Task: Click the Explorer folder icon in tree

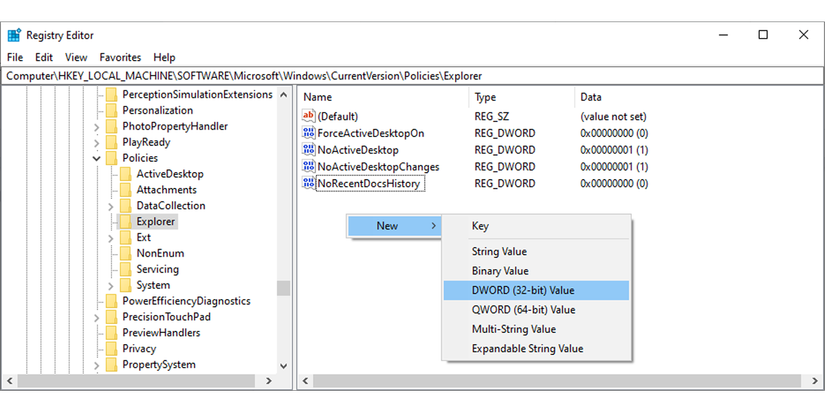Action: (126, 221)
